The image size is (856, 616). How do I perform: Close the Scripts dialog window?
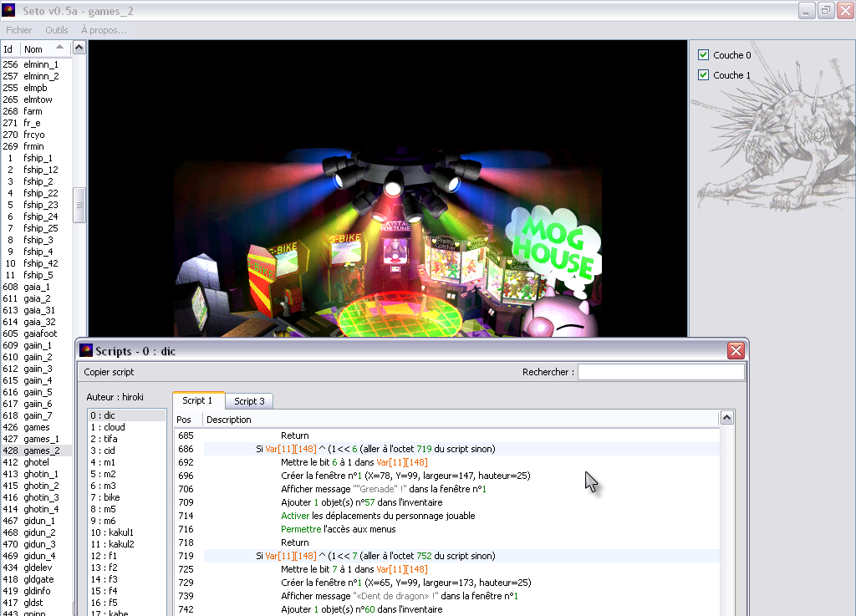point(736,351)
